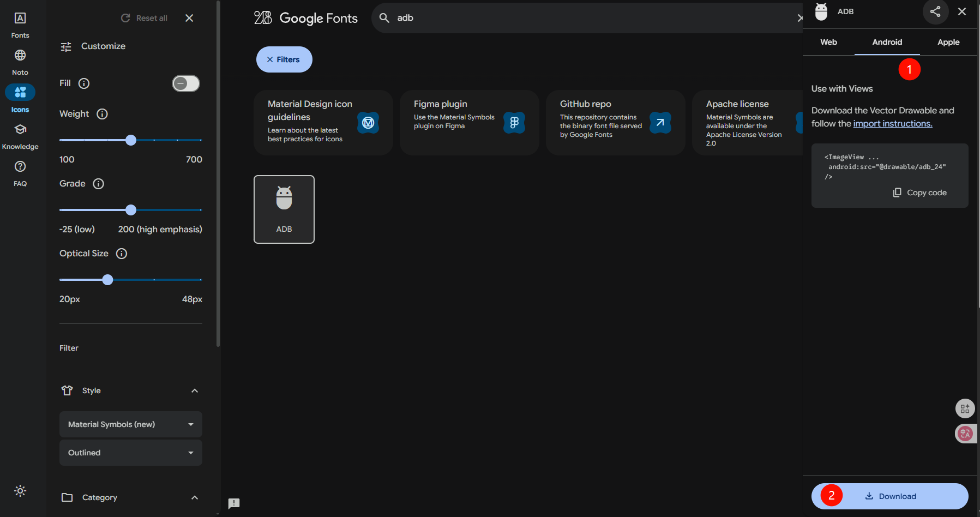Image resolution: width=980 pixels, height=517 pixels.
Task: Click the Google Fonts logo
Action: point(306,18)
